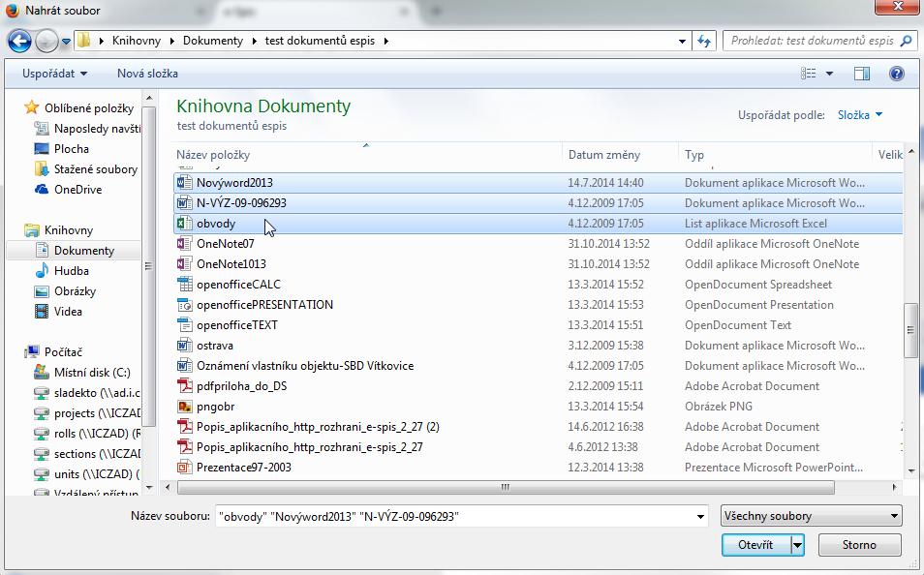This screenshot has height=575, width=924.
Task: Click Excel icon of obvody file
Action: point(184,223)
